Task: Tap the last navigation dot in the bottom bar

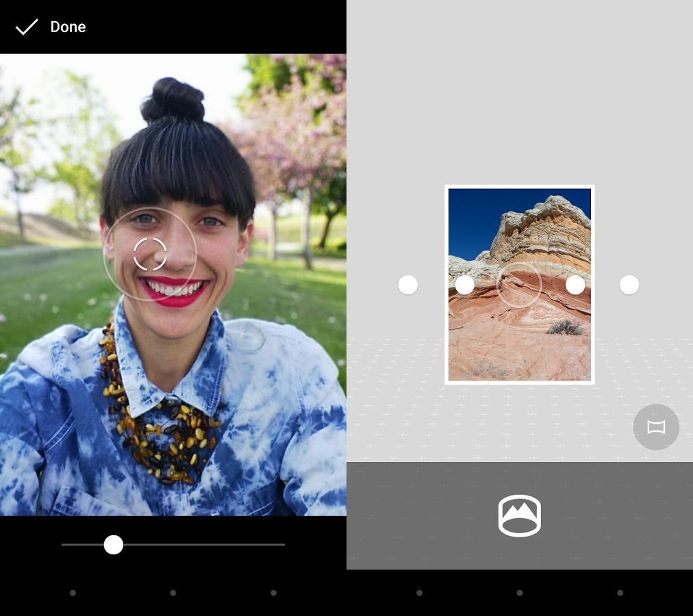Action: click(x=620, y=593)
